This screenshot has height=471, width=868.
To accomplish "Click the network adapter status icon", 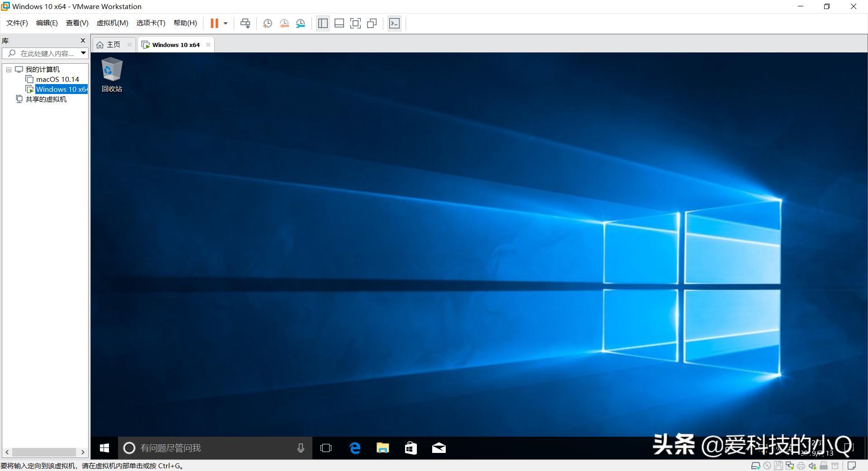I will point(790,466).
